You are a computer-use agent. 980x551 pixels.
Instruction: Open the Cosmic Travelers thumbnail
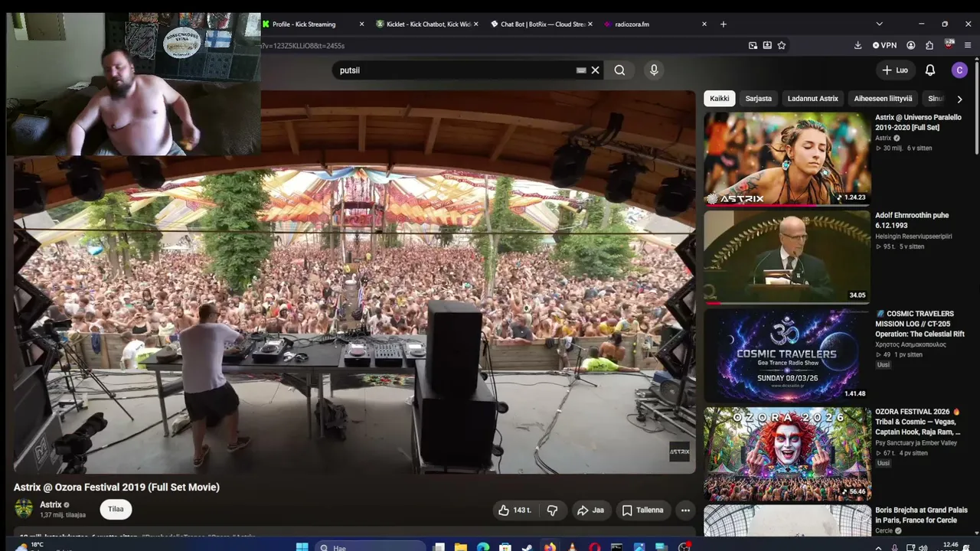click(787, 355)
